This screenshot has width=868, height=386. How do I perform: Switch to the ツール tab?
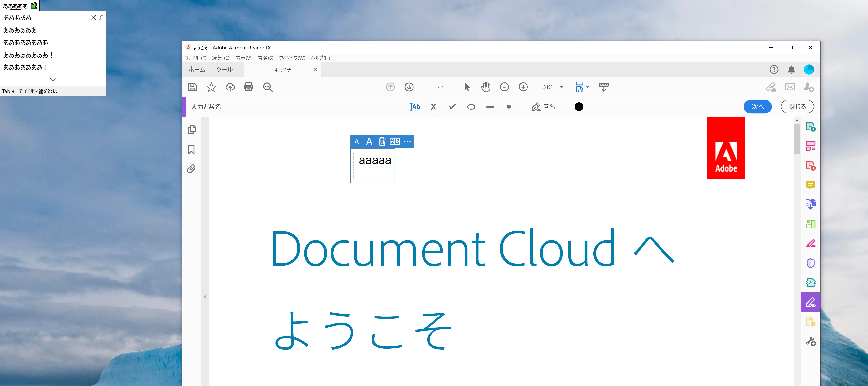[x=224, y=70]
